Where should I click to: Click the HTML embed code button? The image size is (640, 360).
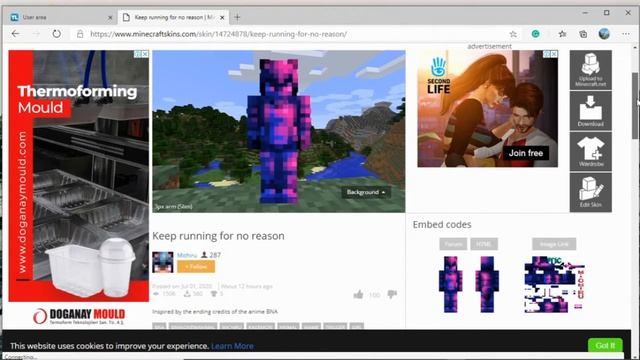pyautogui.click(x=484, y=244)
